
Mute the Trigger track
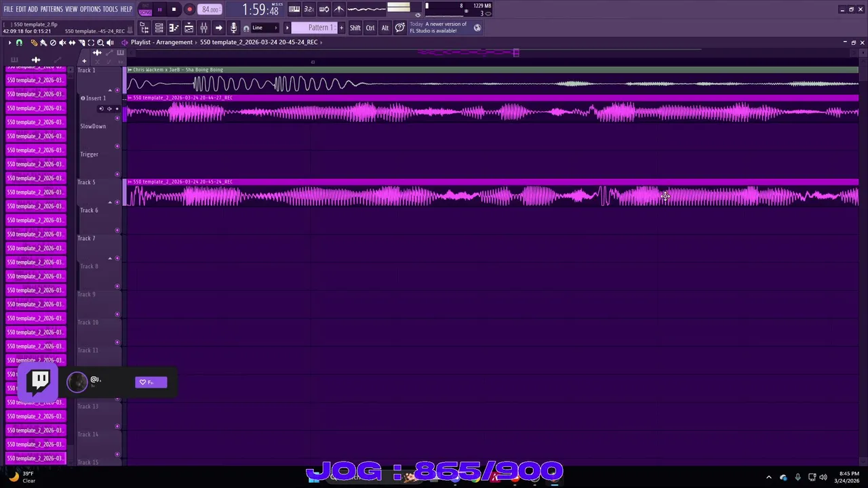[x=117, y=174]
